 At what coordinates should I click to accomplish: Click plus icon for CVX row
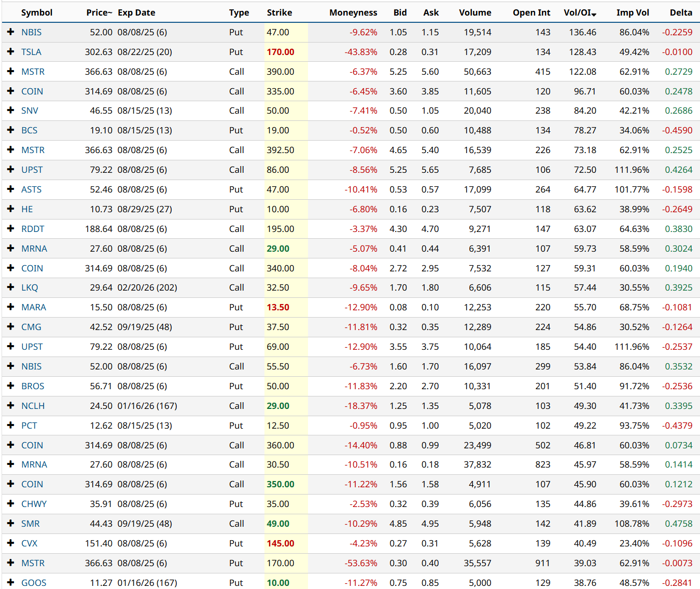point(10,543)
